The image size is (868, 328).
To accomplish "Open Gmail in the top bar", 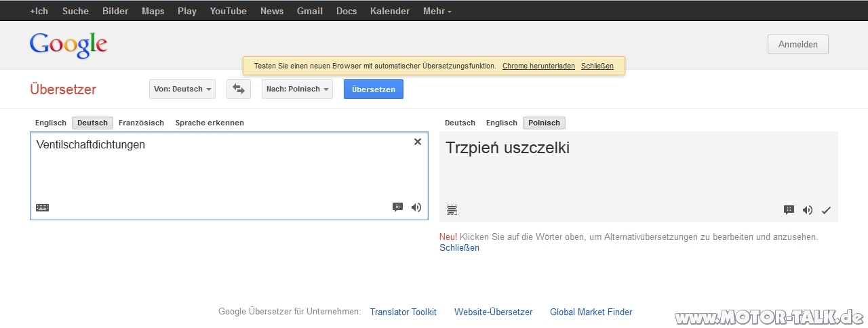I will click(310, 11).
